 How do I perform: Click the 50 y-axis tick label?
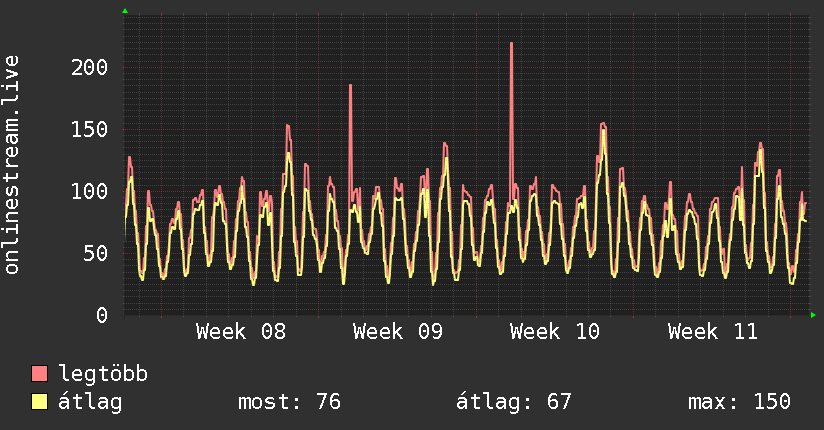96,253
